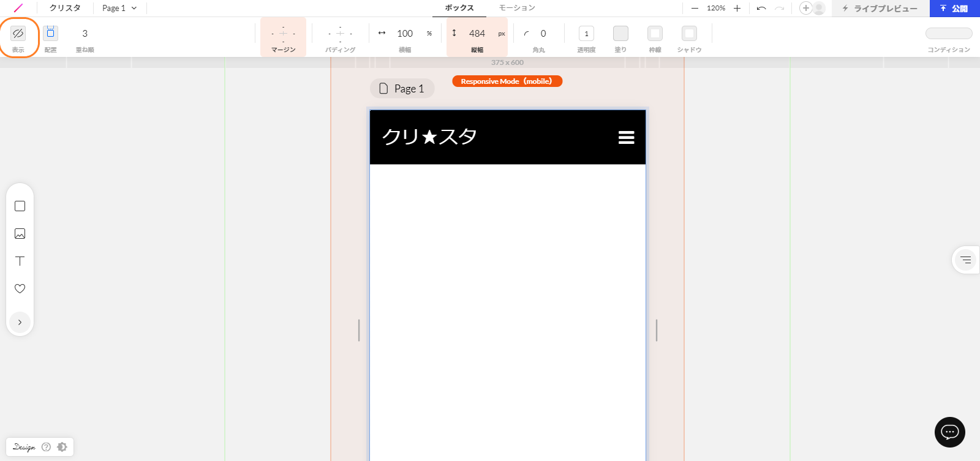Image resolution: width=980 pixels, height=461 pixels.
Task: Grab the left canvas resize handle
Action: click(x=359, y=330)
